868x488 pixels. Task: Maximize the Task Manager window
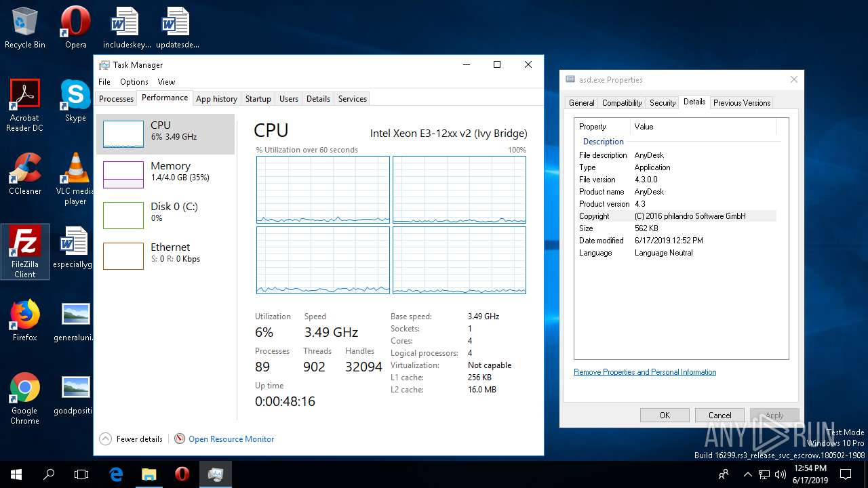point(497,64)
